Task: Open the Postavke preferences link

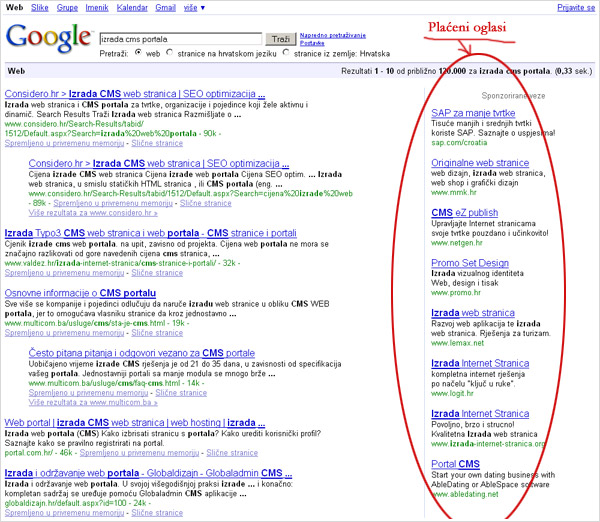Action: click(312, 43)
